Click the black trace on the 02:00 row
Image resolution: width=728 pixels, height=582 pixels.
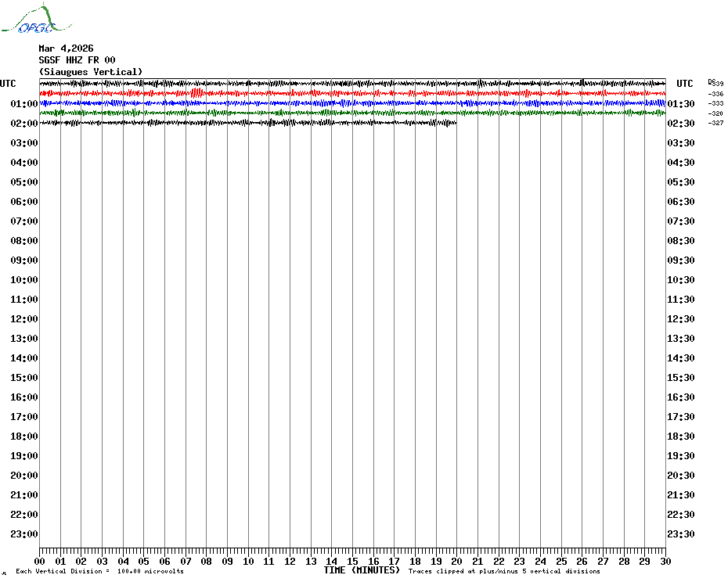(x=248, y=123)
